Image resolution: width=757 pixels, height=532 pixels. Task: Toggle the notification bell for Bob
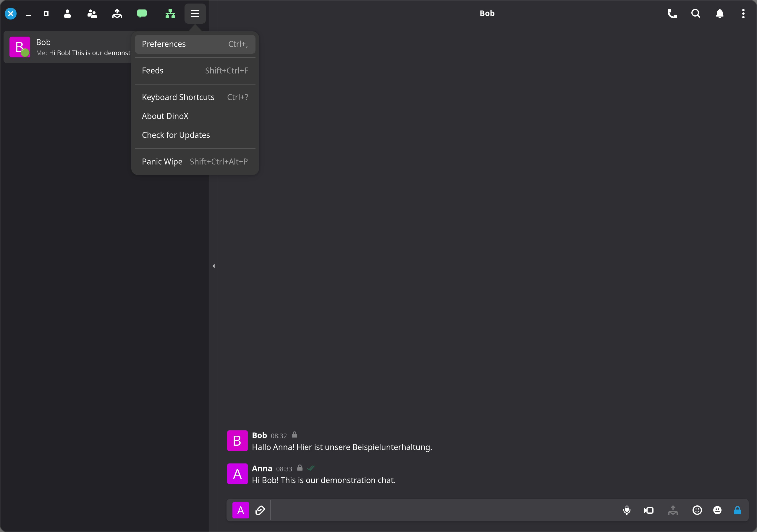(x=719, y=14)
